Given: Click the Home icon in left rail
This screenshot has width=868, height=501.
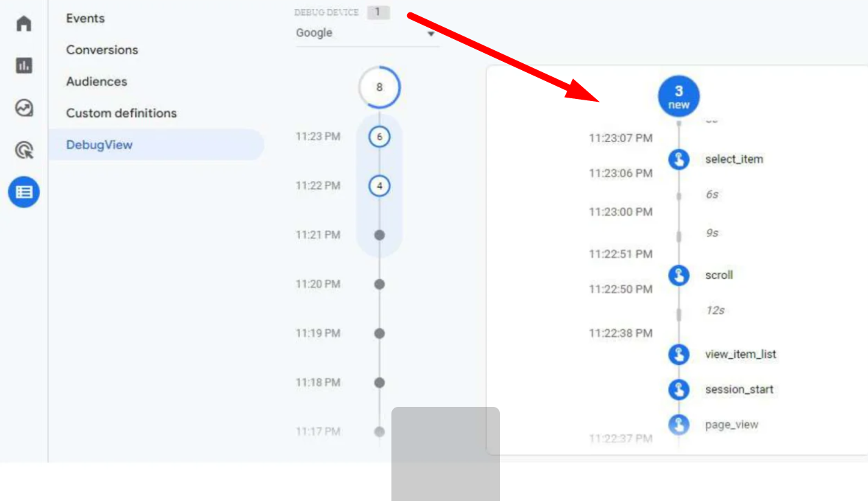Looking at the screenshot, I should tap(24, 23).
